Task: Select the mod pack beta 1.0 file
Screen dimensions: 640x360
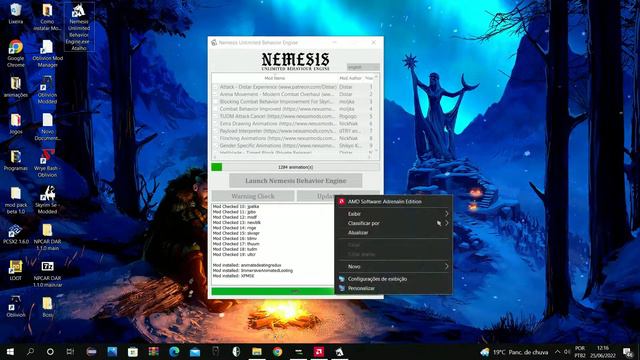Action: [x=16, y=200]
